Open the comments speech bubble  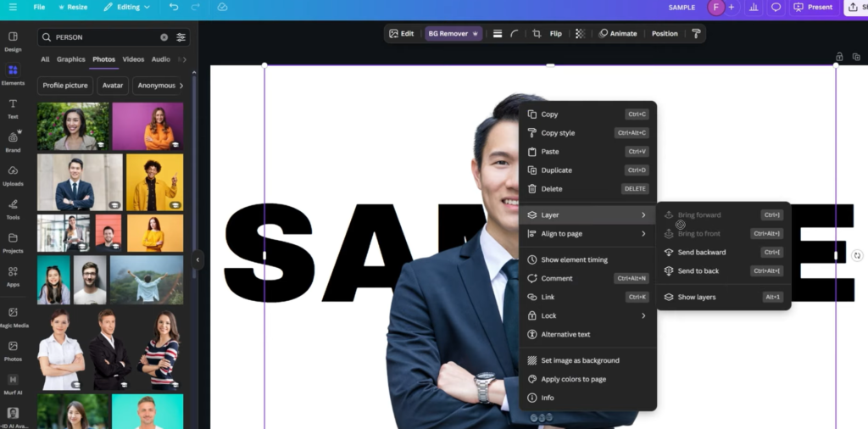click(776, 7)
